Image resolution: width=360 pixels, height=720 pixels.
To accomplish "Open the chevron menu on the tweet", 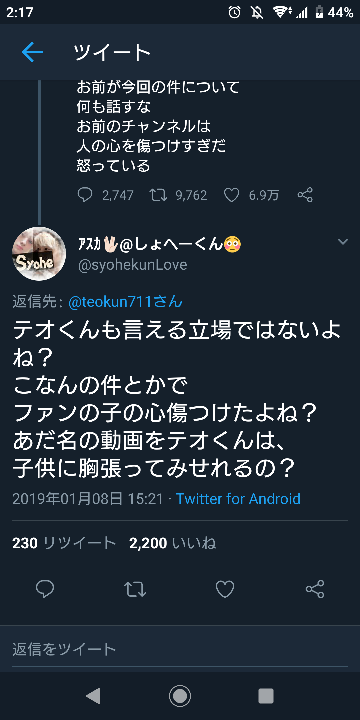I will [x=343, y=242].
